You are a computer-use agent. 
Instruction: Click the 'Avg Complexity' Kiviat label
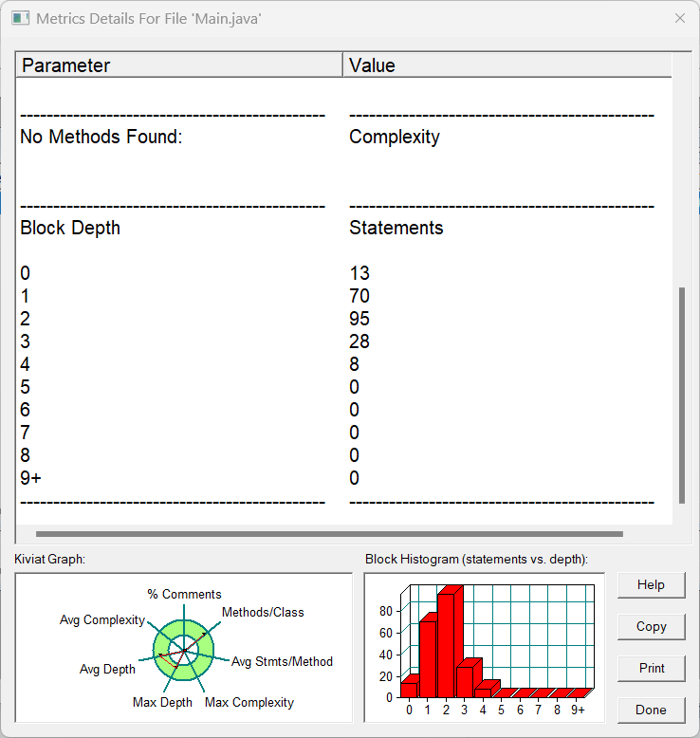[x=102, y=620]
